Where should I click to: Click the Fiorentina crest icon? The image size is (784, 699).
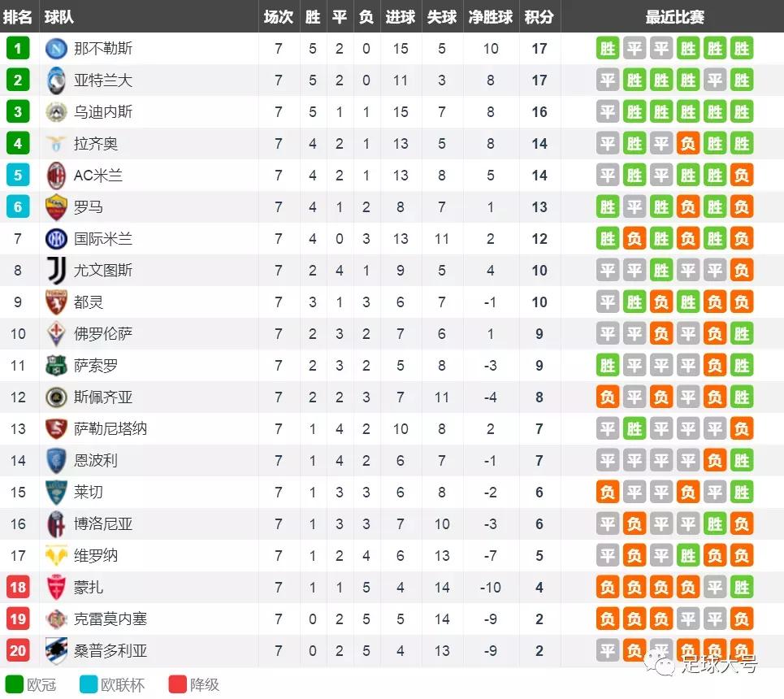pos(56,334)
